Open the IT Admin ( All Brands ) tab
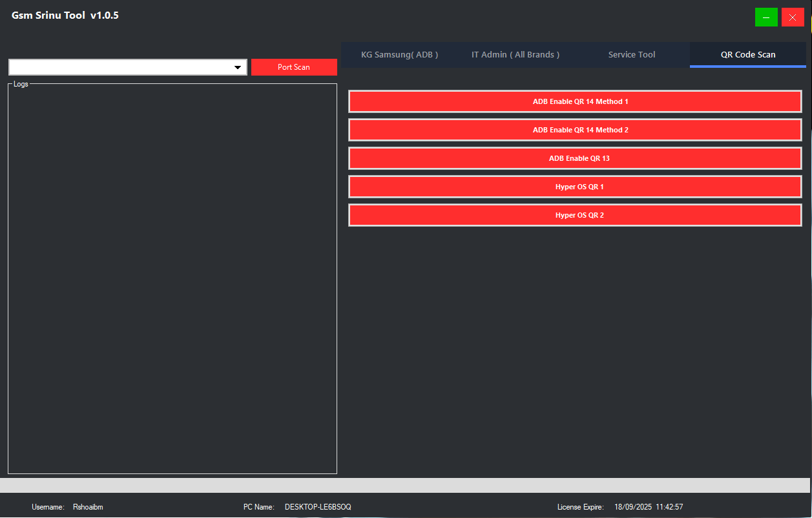The image size is (812, 518). pyautogui.click(x=515, y=54)
